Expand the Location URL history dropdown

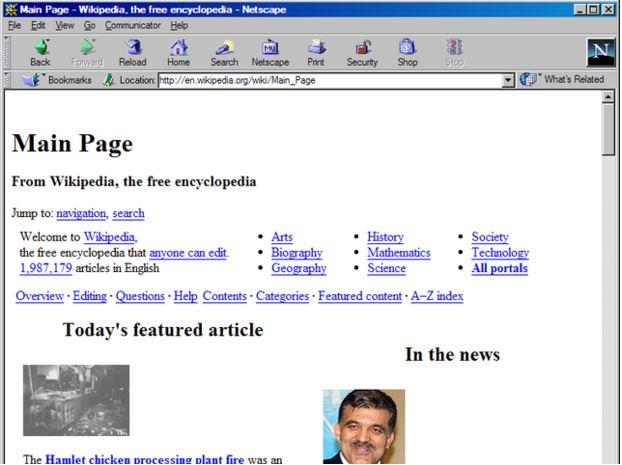click(x=508, y=81)
